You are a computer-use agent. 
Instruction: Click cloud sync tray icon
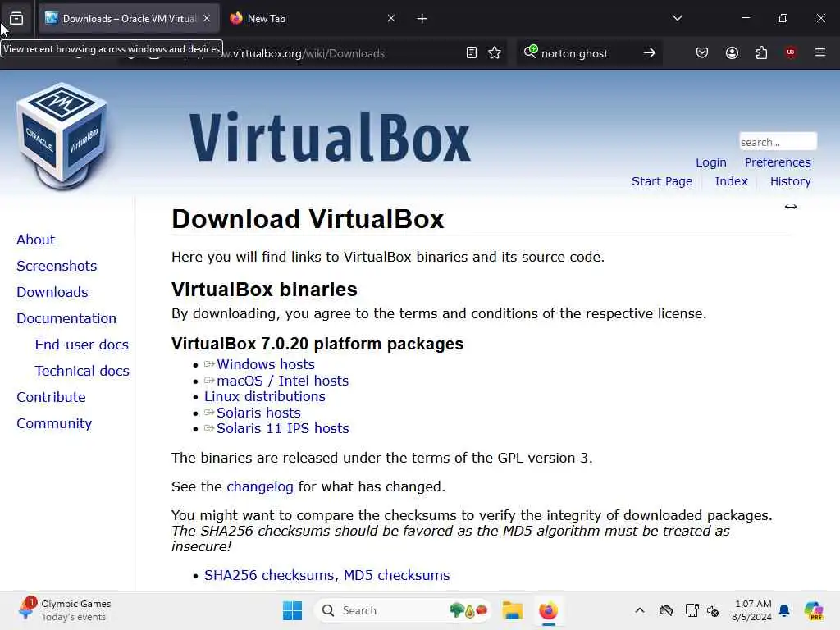666,610
